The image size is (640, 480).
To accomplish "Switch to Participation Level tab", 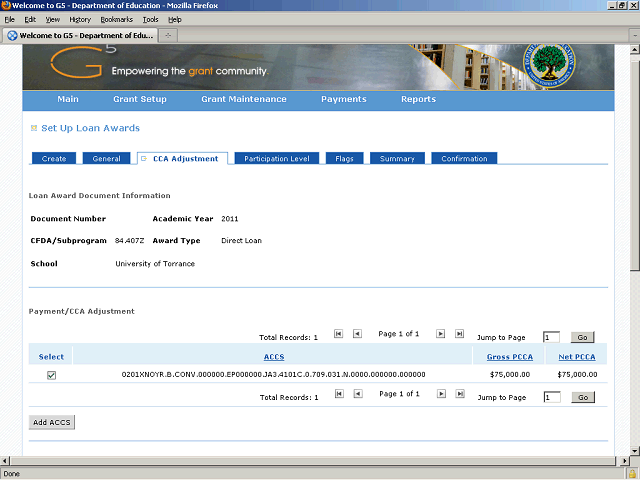I will pyautogui.click(x=277, y=158).
